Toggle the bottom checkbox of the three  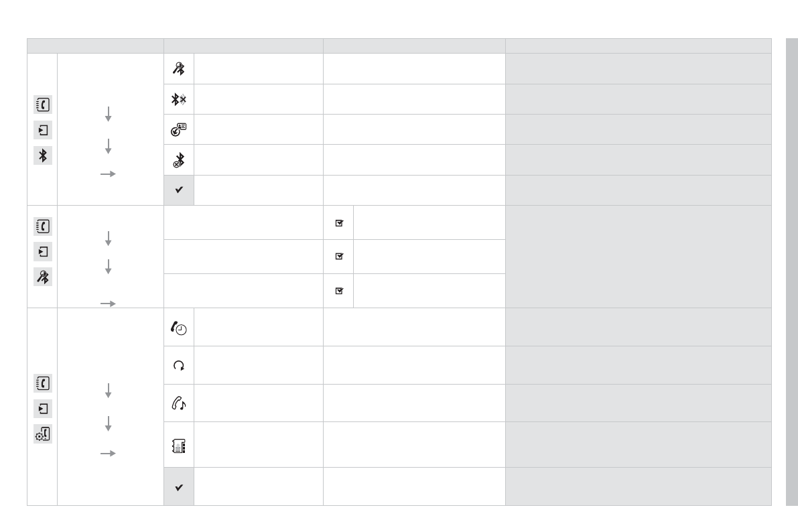click(338, 291)
